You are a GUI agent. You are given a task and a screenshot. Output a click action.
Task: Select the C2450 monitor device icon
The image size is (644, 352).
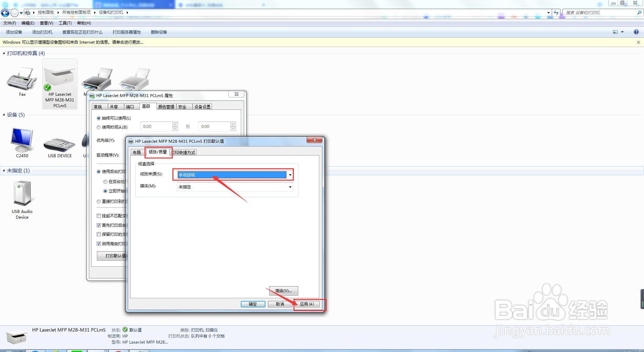coord(22,140)
